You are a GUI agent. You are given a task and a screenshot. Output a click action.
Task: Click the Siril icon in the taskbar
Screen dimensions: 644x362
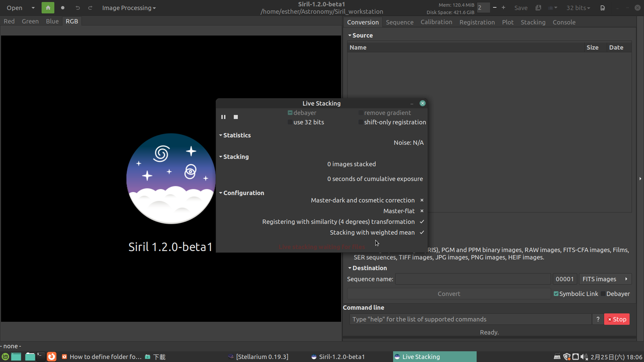(x=314, y=357)
